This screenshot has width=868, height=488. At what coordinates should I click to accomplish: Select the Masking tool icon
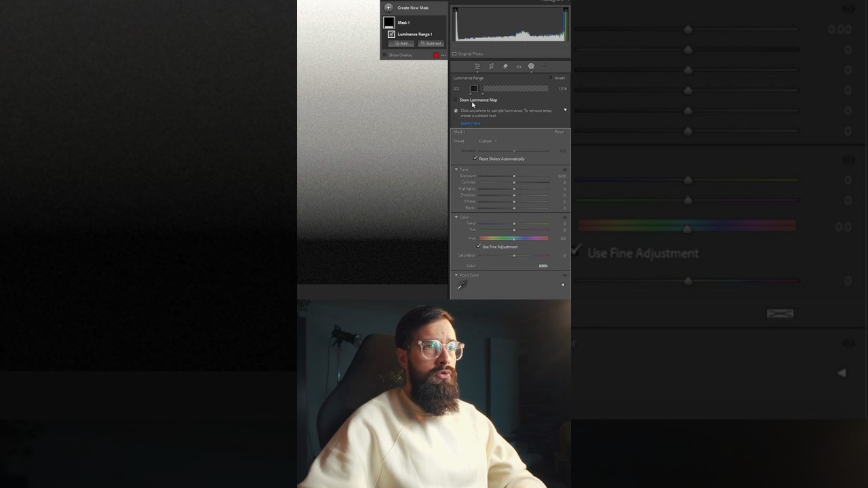coord(531,66)
